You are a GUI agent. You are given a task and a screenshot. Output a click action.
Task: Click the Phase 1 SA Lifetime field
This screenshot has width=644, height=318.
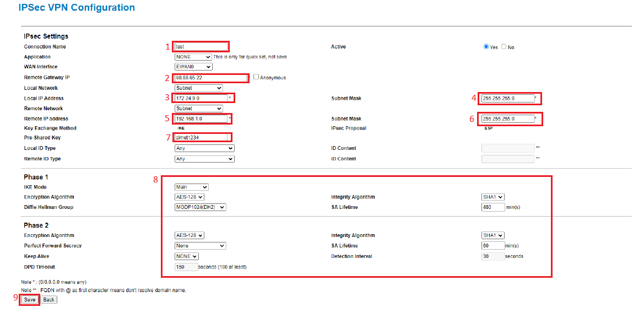493,207
